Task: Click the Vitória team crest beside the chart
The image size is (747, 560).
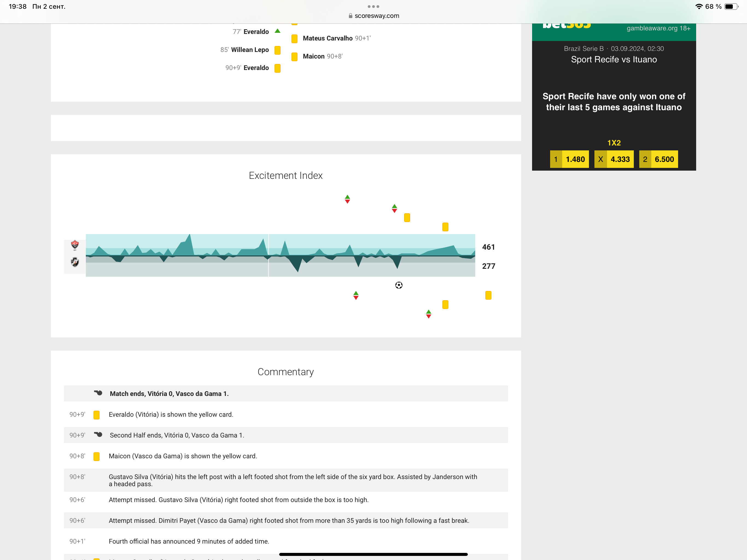Action: tap(75, 245)
